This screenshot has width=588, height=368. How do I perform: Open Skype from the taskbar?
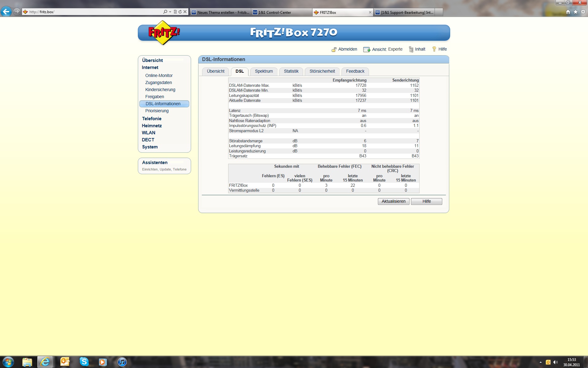[x=84, y=362]
